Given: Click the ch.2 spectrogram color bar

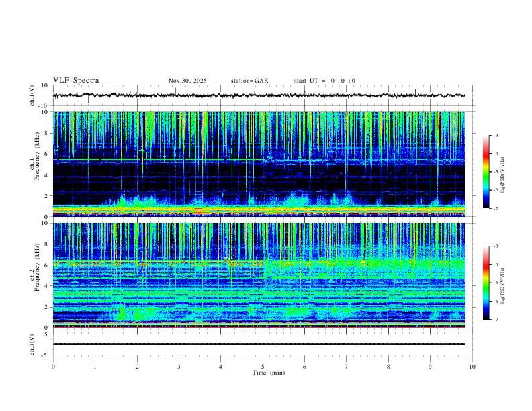Looking at the screenshot, I should [486, 283].
